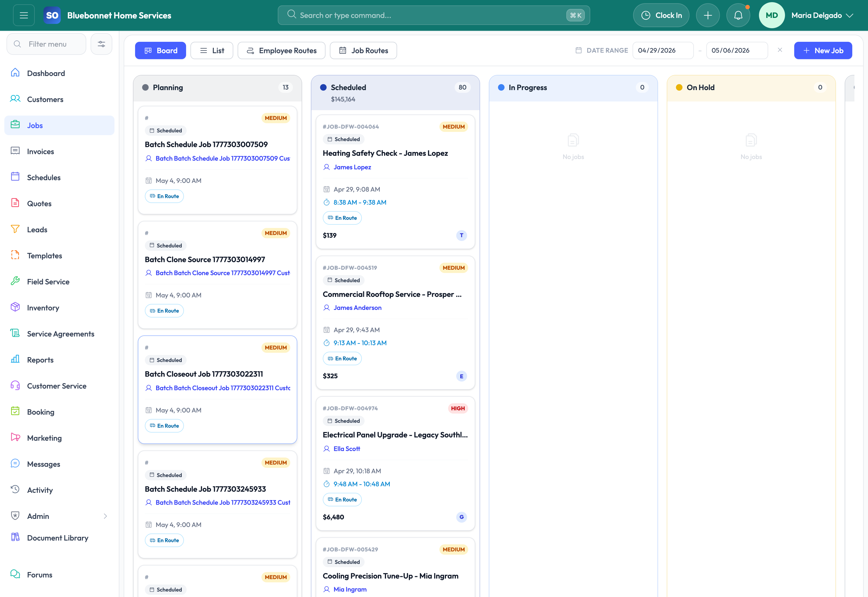Open customer Mia Ingram link
Image resolution: width=868 pixels, height=597 pixels.
pos(350,589)
